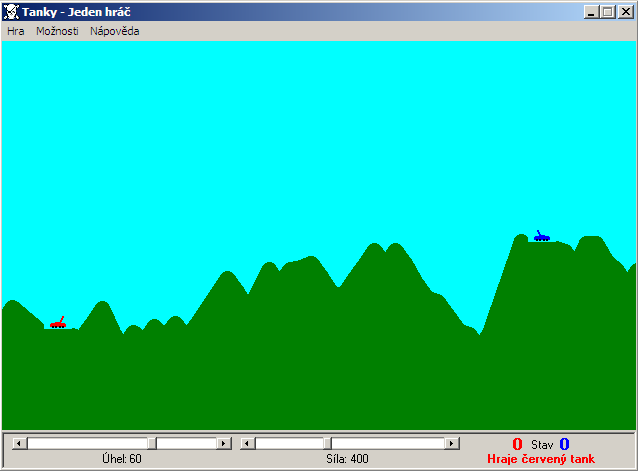638x471 pixels.
Task: Click the blue tank on the right plateau
Action: (542, 236)
